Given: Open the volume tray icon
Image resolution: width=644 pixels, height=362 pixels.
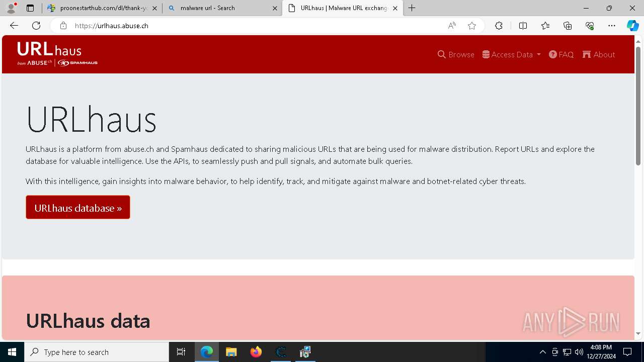Looking at the screenshot, I should click(579, 352).
